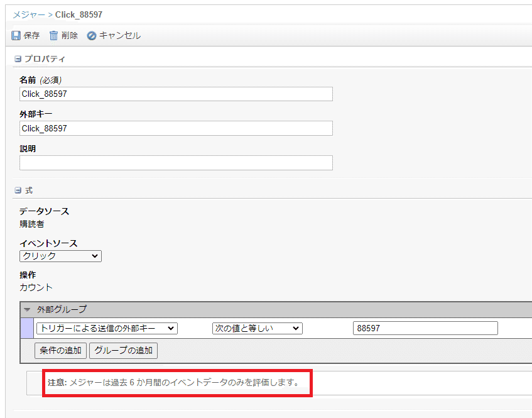The width and height of the screenshot is (532, 418).
Task: Select the lavender condition row handle
Action: pos(27,328)
